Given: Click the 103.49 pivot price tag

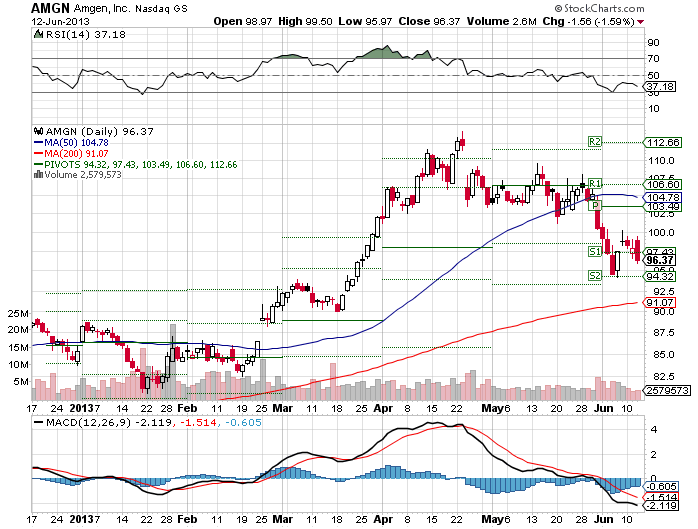Looking at the screenshot, I should coord(662,207).
